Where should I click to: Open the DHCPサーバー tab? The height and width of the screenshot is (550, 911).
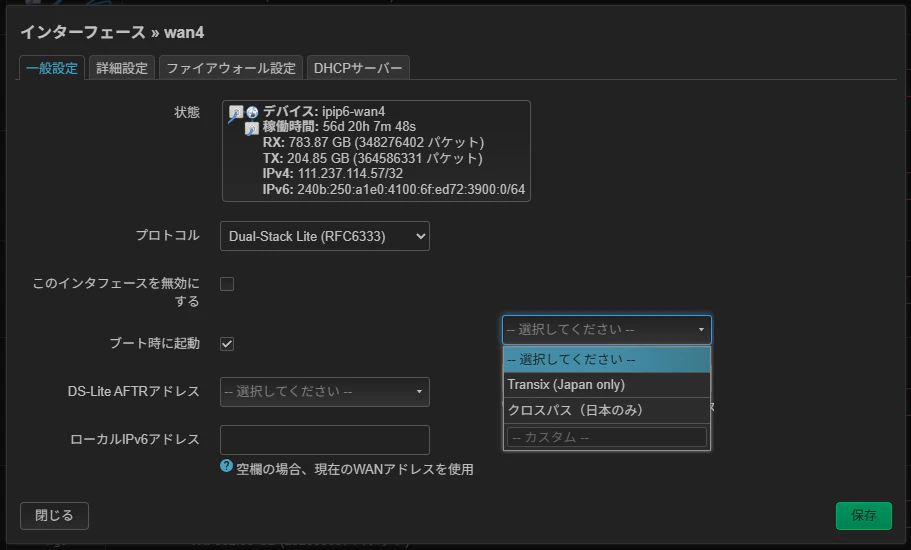(358, 68)
